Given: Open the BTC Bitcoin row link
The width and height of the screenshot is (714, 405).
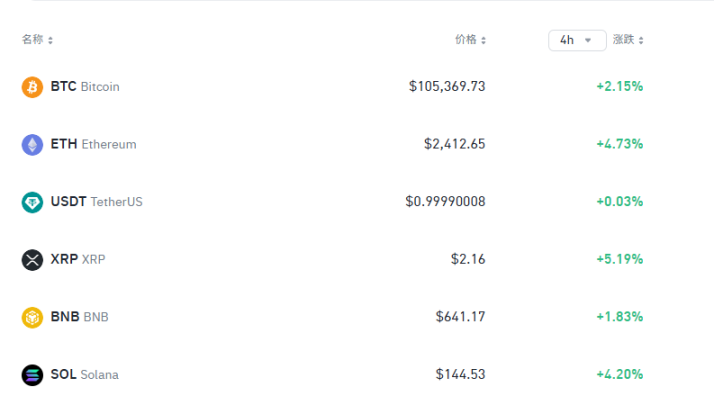Looking at the screenshot, I should tap(85, 87).
